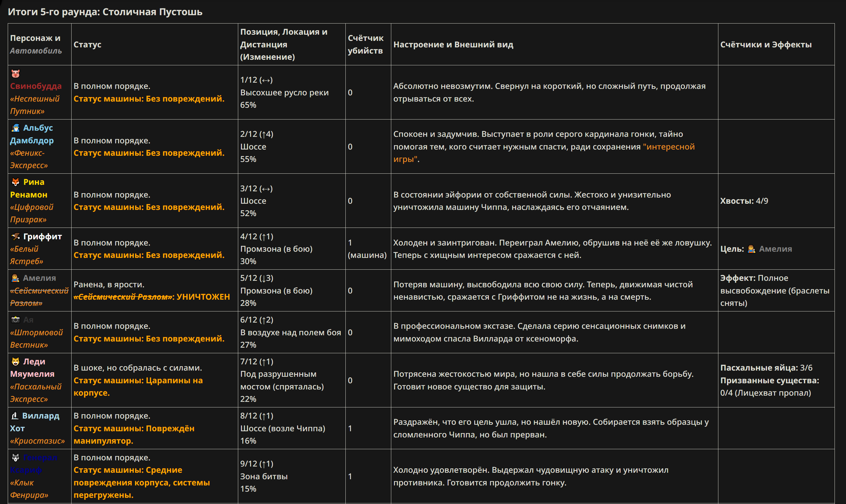Screen dimensions: 846x504
Task: Click the kill count 1 (машина)
Action: tap(367, 249)
